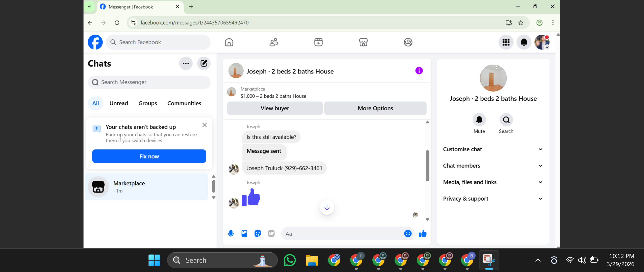Open the Facebook menu grid icon
The image size is (644, 272).
[x=506, y=42]
